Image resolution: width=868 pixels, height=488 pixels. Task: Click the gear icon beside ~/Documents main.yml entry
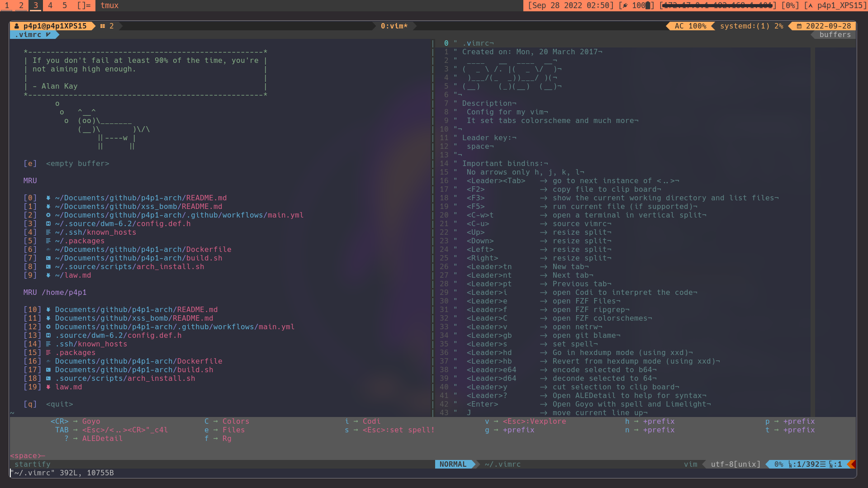pyautogui.click(x=48, y=215)
